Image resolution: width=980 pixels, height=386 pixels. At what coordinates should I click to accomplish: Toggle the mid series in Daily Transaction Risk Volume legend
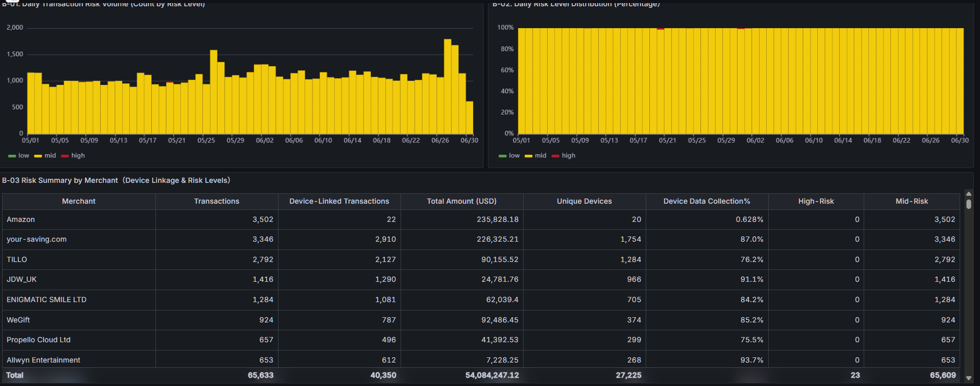[x=50, y=156]
